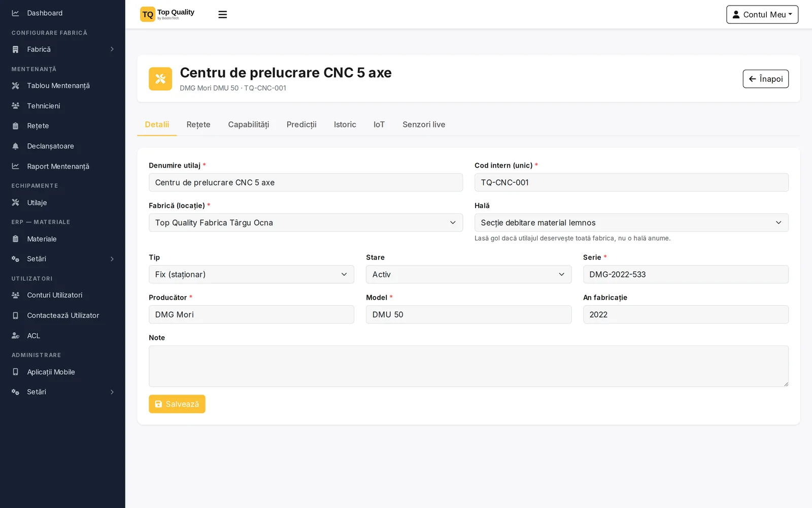The height and width of the screenshot is (508, 812).
Task: Open the Fabrică (locație) dropdown
Action: (x=306, y=223)
